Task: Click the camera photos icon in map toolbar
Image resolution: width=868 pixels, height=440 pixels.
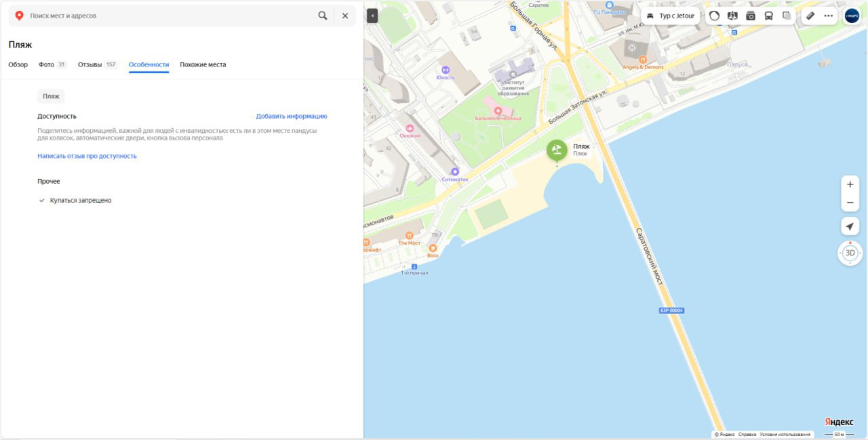Action: pos(751,16)
